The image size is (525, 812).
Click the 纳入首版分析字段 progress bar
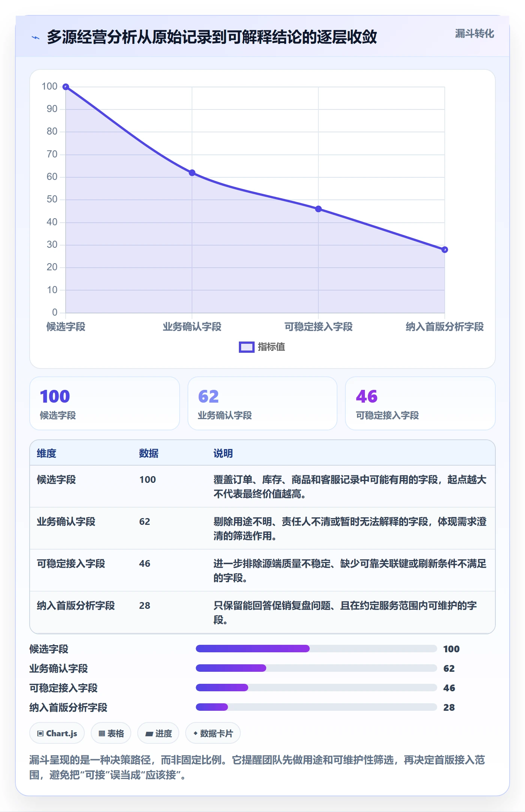(x=316, y=707)
